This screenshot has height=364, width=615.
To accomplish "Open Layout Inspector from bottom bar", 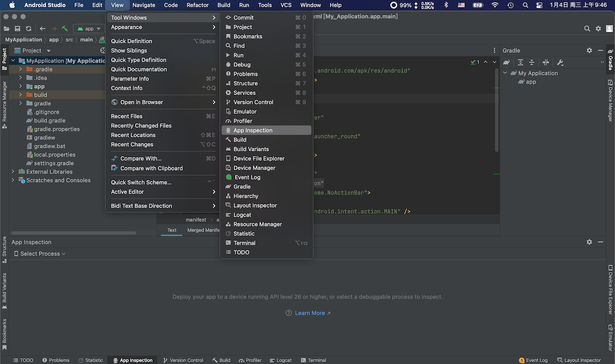I will coord(579,360).
